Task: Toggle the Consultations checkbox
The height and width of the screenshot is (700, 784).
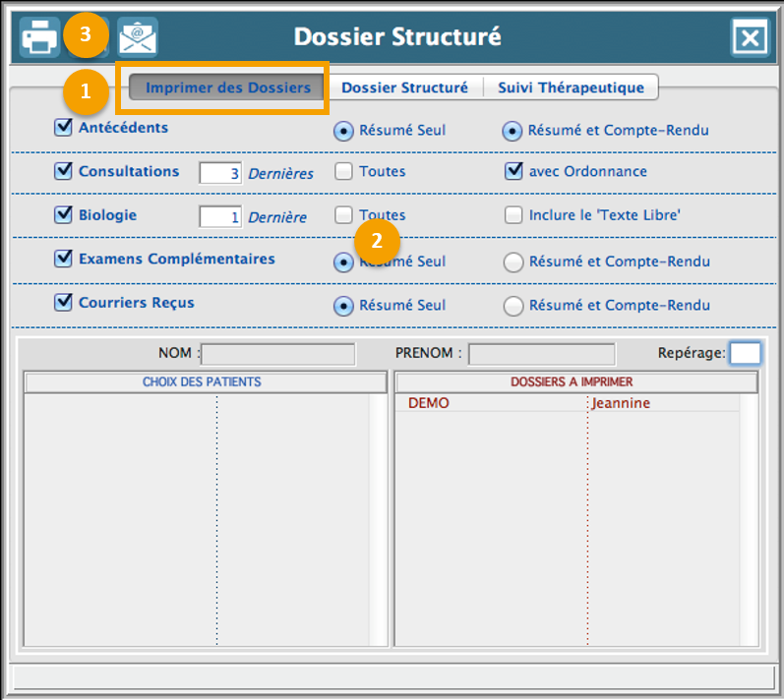Action: 64,171
